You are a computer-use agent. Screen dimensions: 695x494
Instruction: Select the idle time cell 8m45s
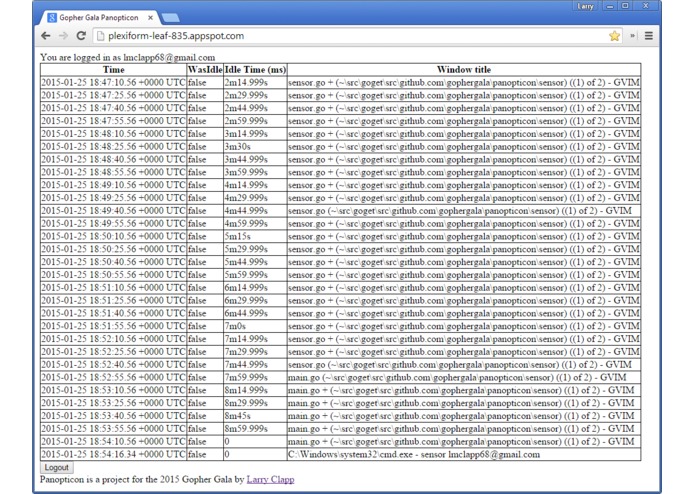point(255,416)
